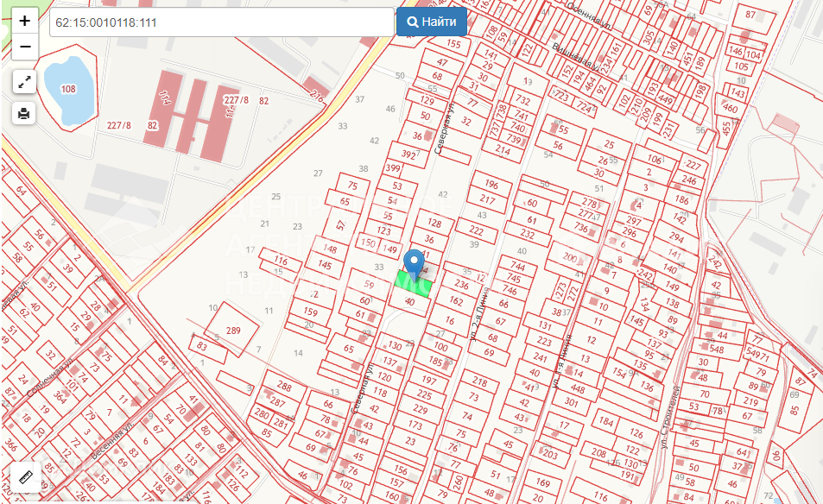823x504 pixels.
Task: Select parcel labeled 223
Action: (x=544, y=342)
